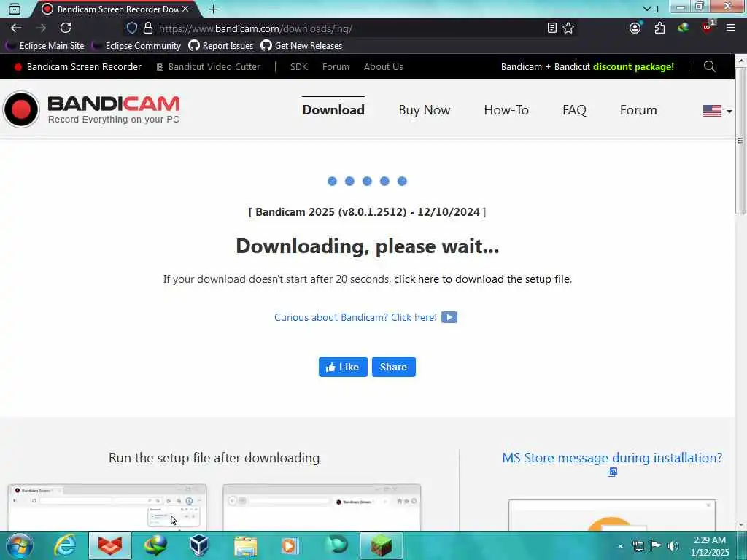Image resolution: width=747 pixels, height=560 pixels.
Task: Click the padlock site security icon
Action: (x=148, y=28)
